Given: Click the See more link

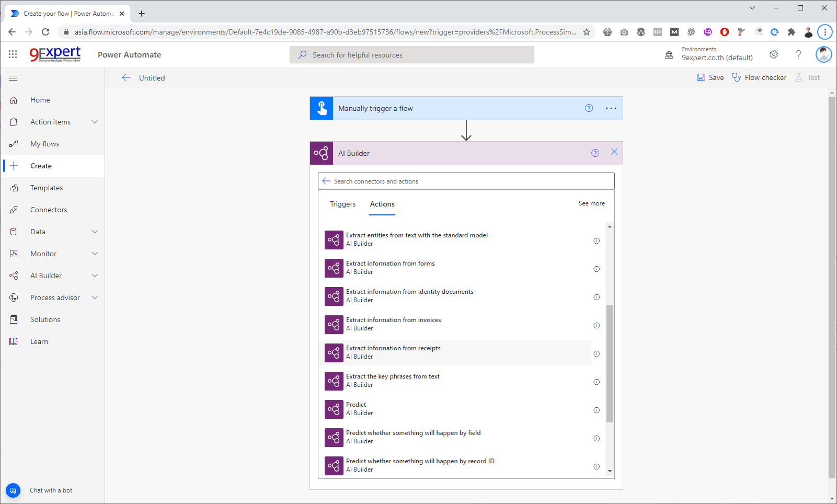Looking at the screenshot, I should (x=591, y=203).
